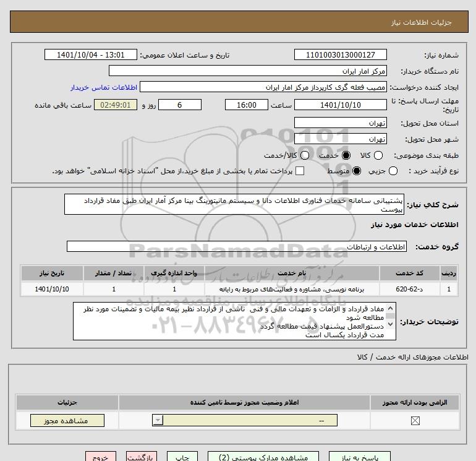This screenshot has height=461, width=476.
Task: Select the کالا/خدمت radio button
Action: (x=305, y=155)
